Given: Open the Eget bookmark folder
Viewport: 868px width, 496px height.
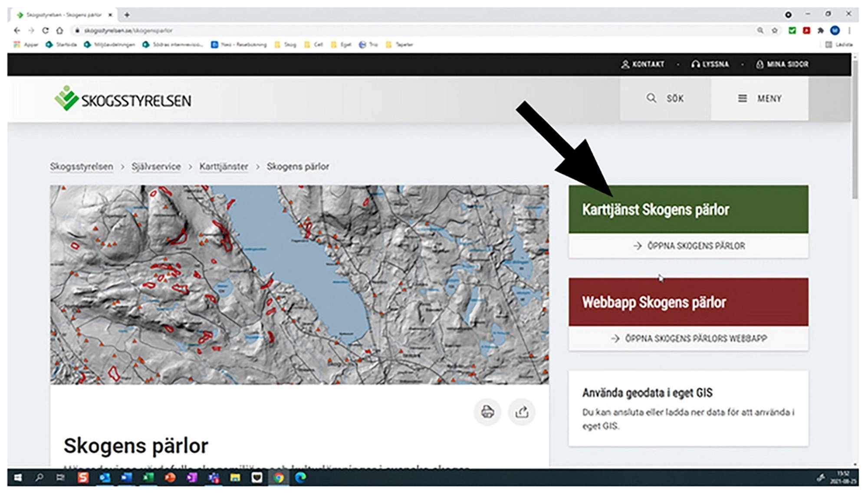Looking at the screenshot, I should click(x=341, y=44).
